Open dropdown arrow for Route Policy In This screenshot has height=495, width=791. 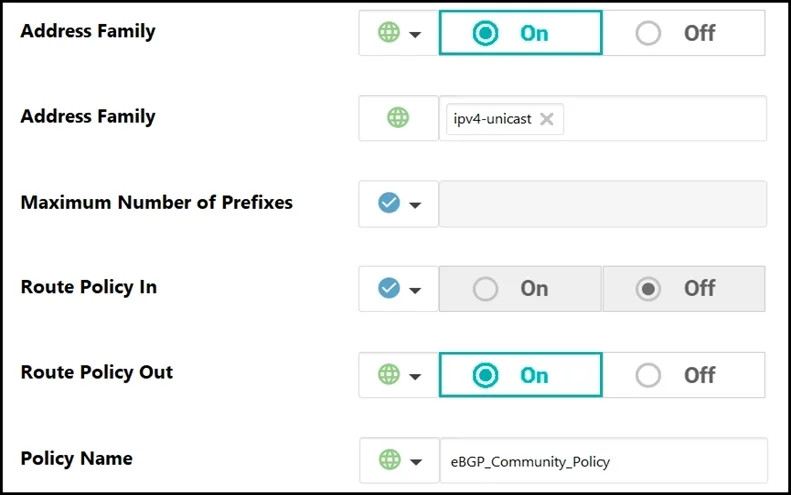point(415,290)
